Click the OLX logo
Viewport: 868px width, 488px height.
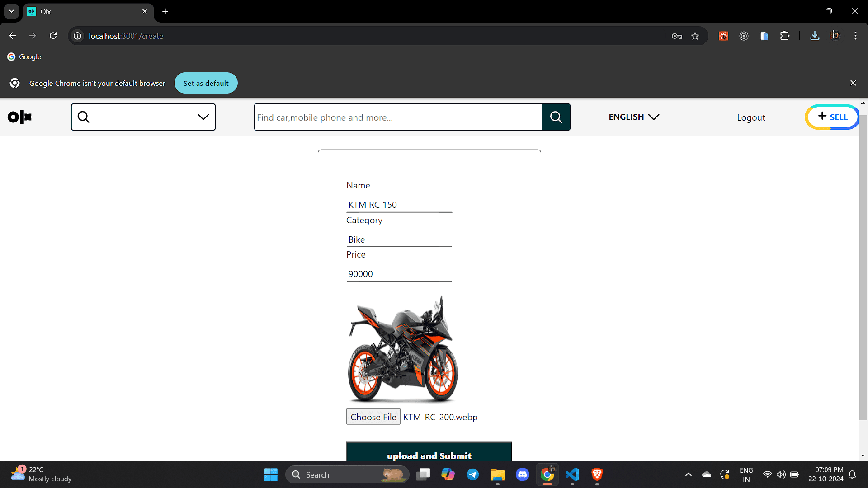coord(20,117)
